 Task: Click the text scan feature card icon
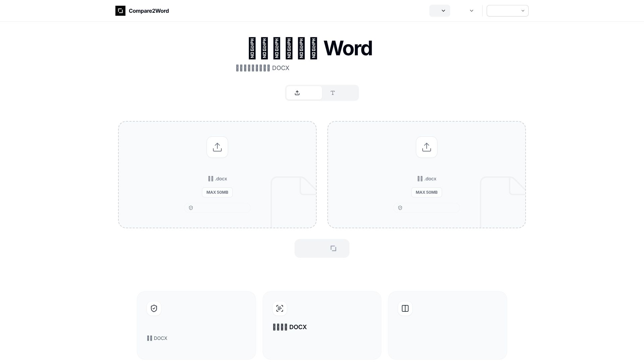click(x=280, y=308)
